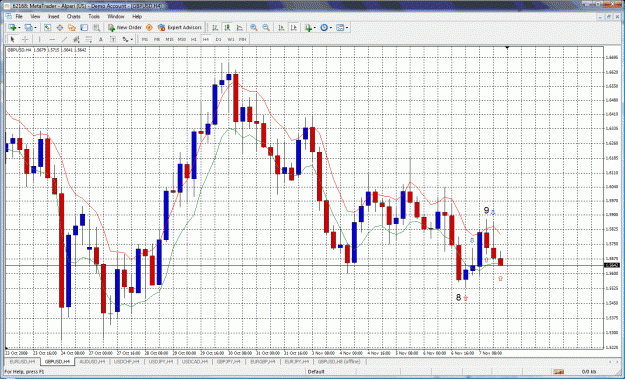Toggle the Expert Advisors button
This screenshot has width=625, height=379.
coord(180,27)
